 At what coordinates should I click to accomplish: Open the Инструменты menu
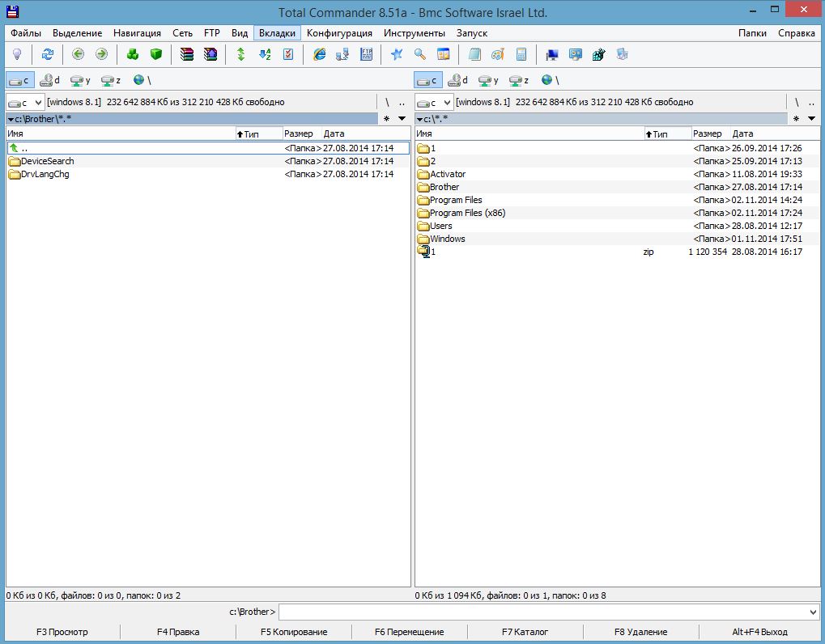coord(415,33)
